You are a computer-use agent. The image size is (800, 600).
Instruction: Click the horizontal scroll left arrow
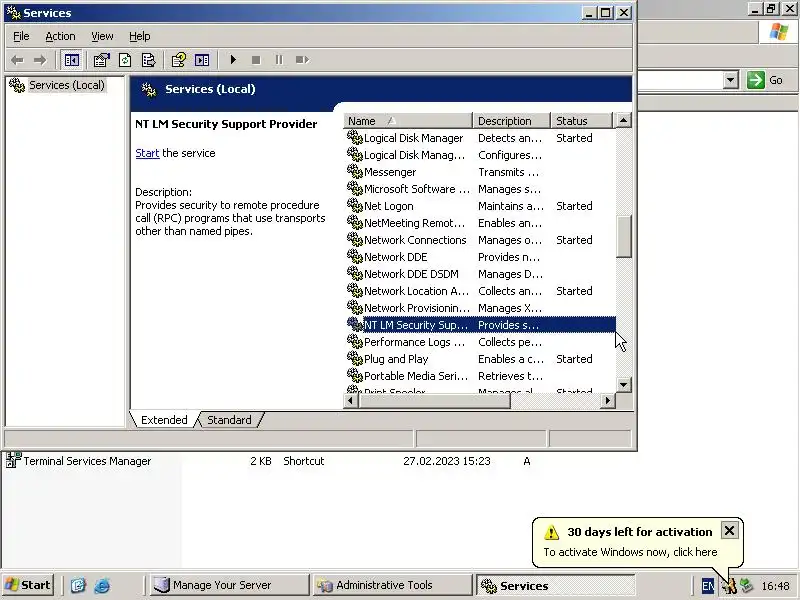point(351,401)
